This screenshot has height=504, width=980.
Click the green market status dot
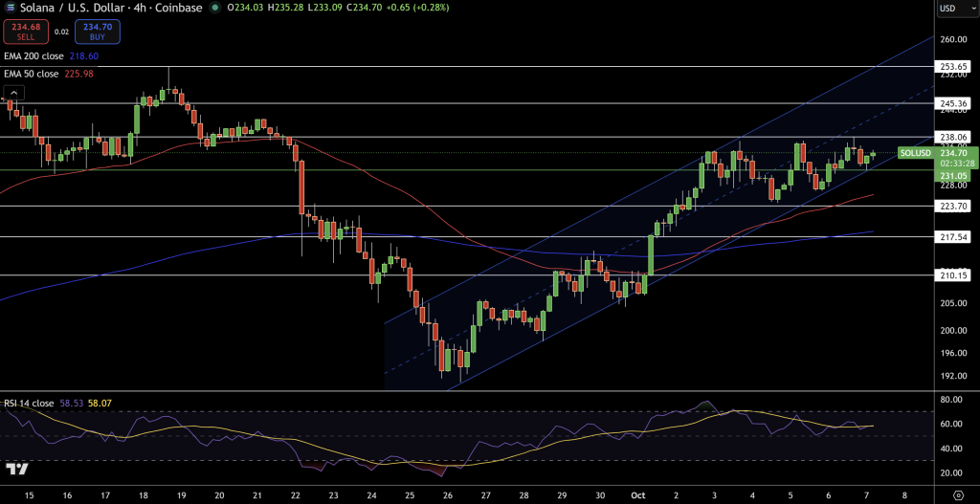click(220, 9)
